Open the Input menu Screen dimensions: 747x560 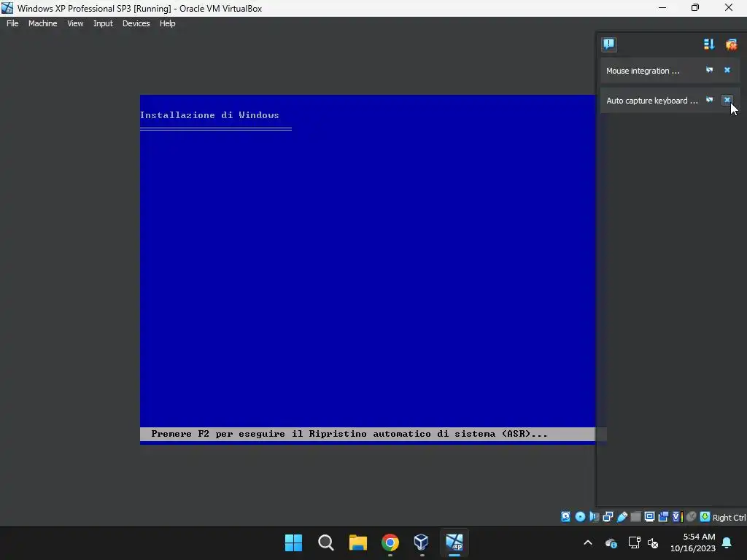[103, 23]
